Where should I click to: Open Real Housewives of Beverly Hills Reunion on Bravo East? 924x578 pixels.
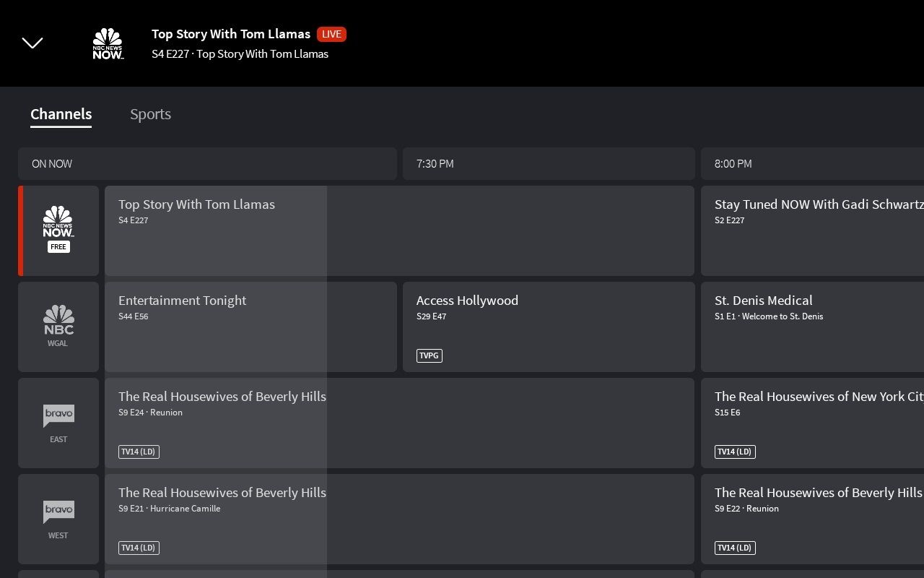tap(398, 423)
